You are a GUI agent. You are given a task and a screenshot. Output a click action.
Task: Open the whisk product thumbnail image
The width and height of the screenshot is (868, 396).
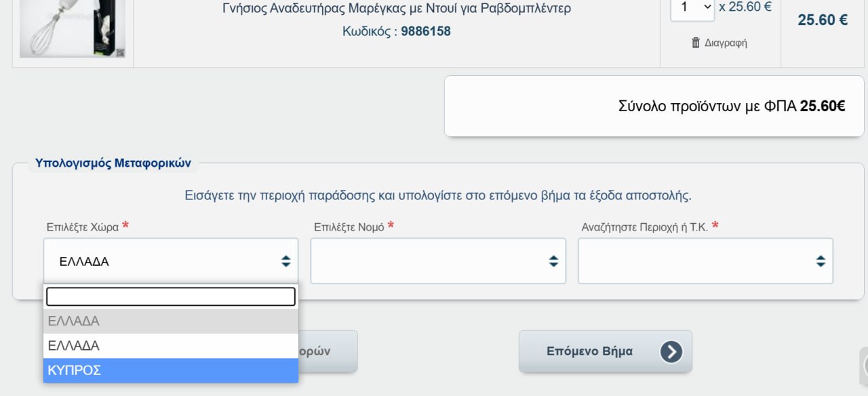[x=73, y=28]
